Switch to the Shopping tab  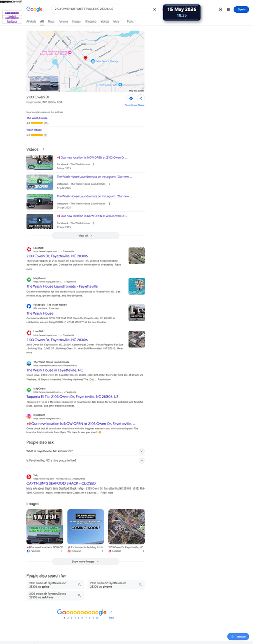click(x=91, y=21)
